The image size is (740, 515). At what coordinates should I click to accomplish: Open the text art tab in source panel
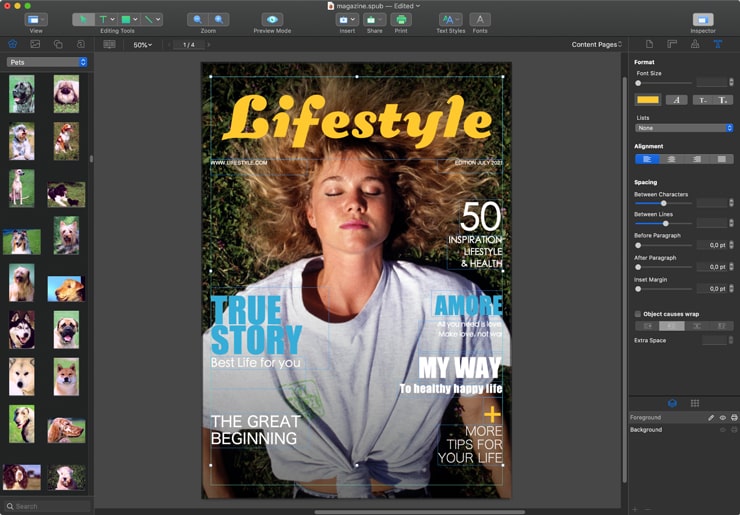click(x=81, y=44)
